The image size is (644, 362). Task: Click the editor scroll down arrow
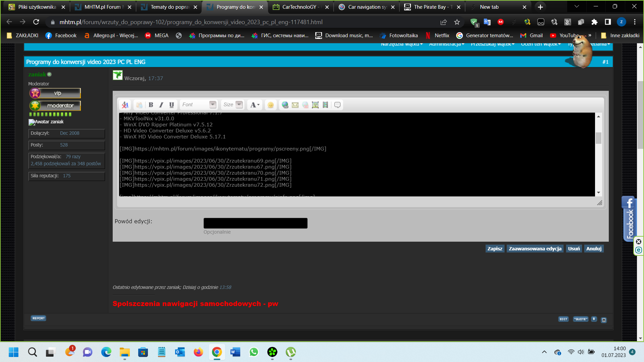(x=598, y=193)
